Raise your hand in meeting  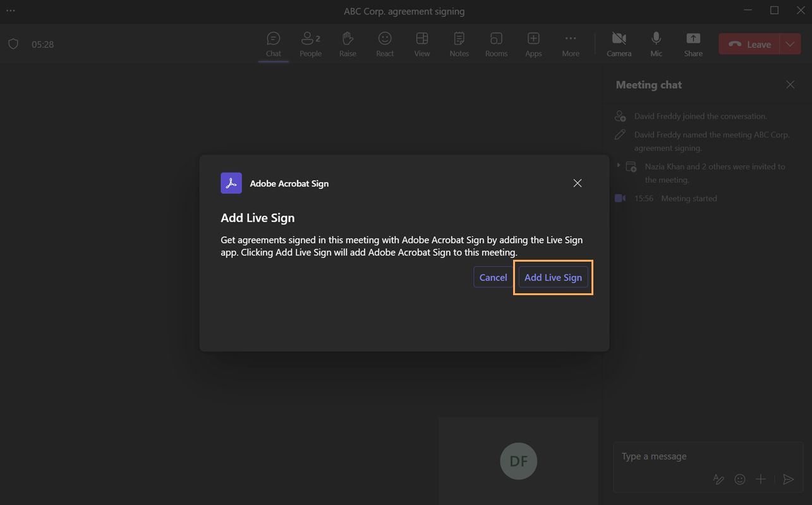pyautogui.click(x=348, y=45)
